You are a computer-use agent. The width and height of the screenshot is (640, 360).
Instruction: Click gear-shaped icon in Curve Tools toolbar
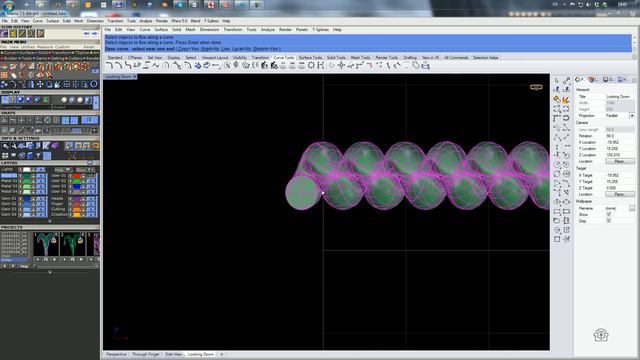point(311,65)
